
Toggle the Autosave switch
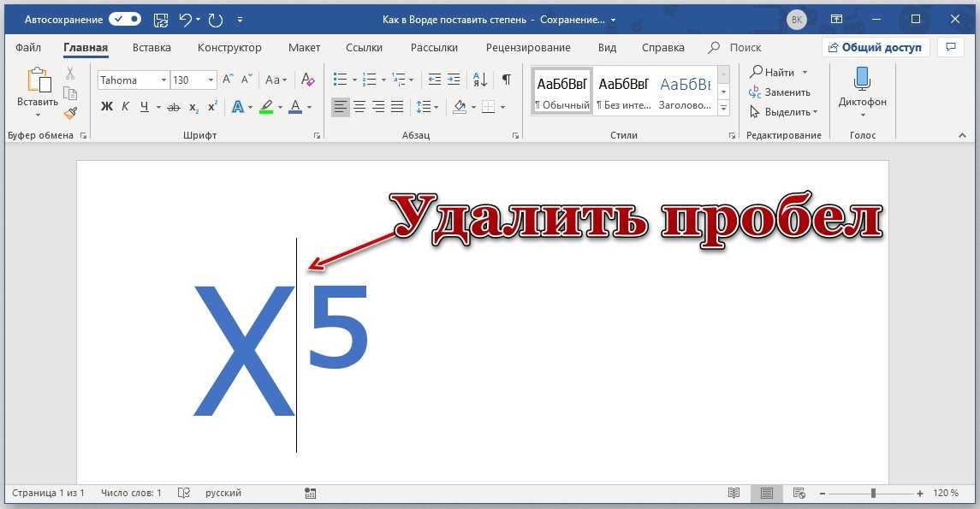(125, 19)
